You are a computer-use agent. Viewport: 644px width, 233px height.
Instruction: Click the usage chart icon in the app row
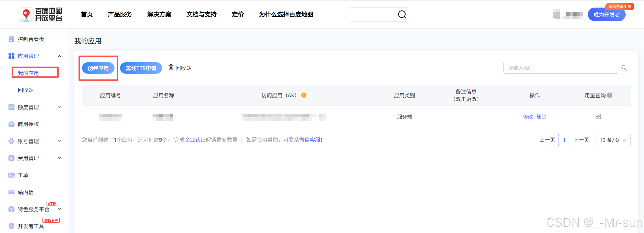598,116
